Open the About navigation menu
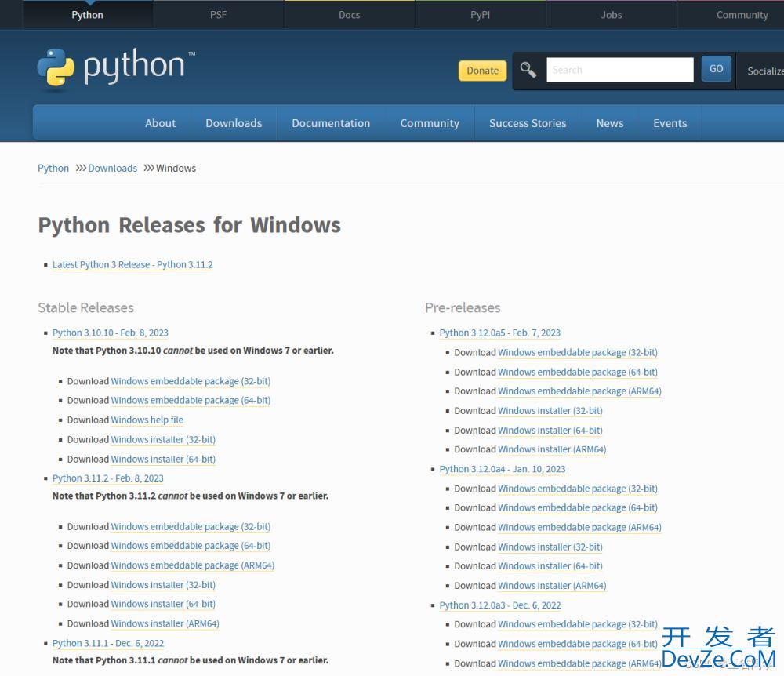784x676 pixels. [161, 123]
